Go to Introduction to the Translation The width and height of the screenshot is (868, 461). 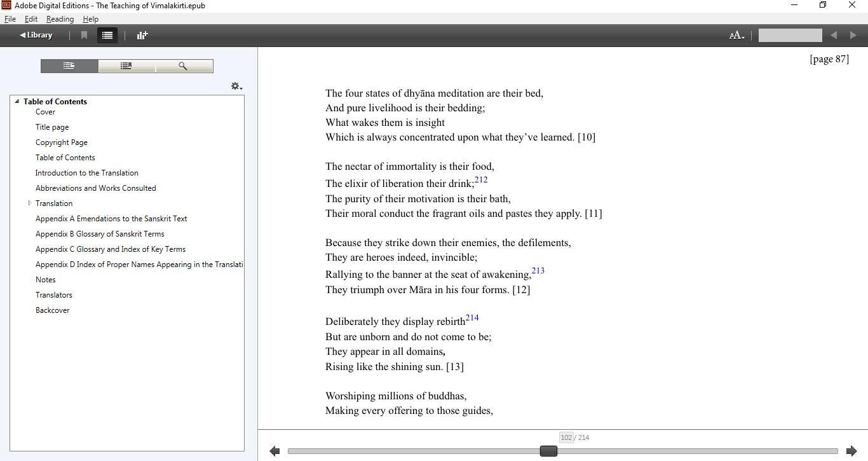(x=86, y=173)
